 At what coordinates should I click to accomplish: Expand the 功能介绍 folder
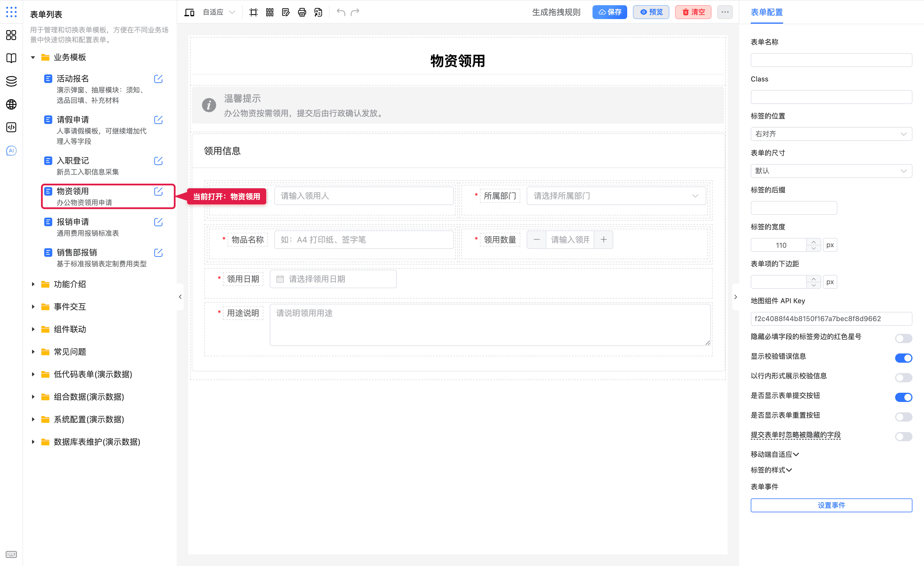(x=33, y=284)
